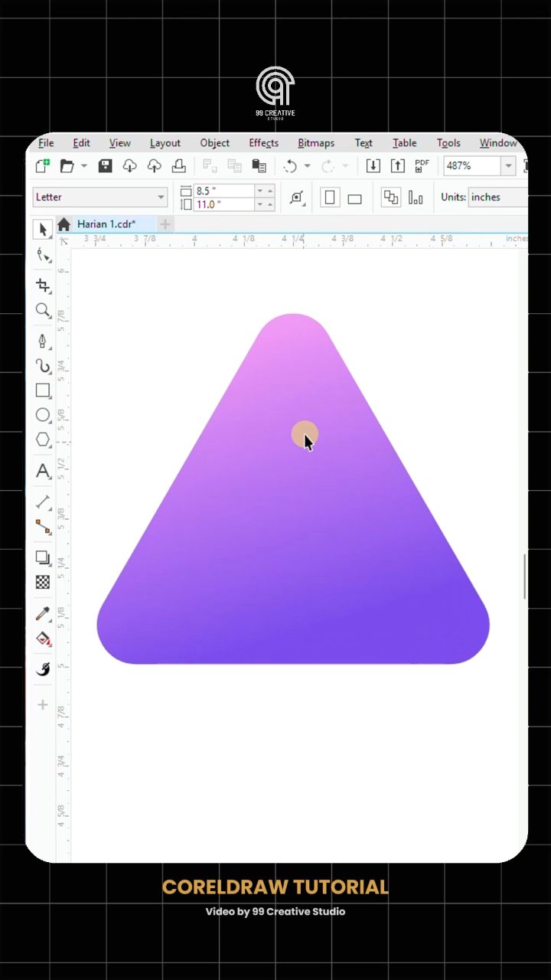Viewport: 551px width, 980px height.
Task: Open the File menu
Action: pyautogui.click(x=46, y=142)
